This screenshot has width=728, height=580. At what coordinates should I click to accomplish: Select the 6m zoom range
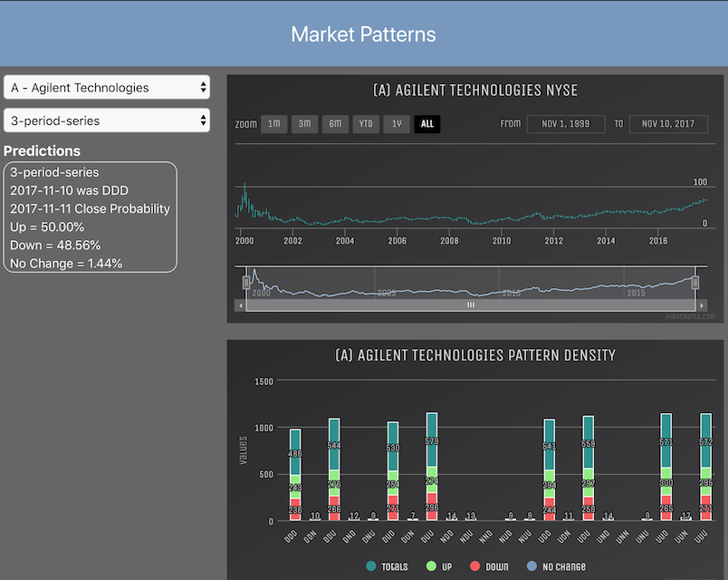point(334,123)
